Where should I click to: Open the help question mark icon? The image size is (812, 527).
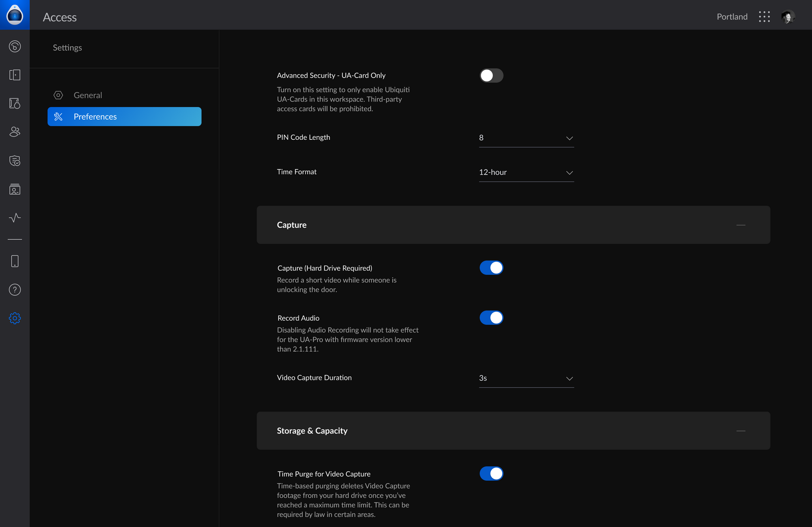(x=15, y=289)
